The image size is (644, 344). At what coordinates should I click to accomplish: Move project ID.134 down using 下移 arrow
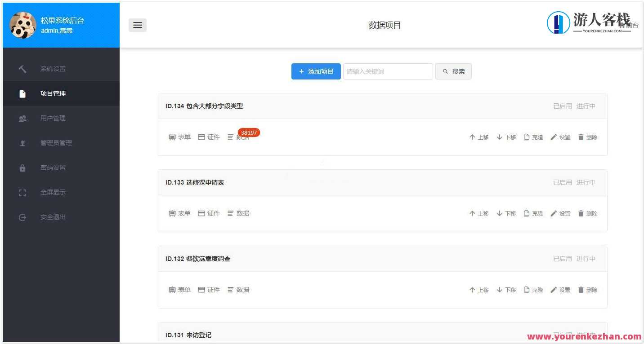[x=506, y=137]
